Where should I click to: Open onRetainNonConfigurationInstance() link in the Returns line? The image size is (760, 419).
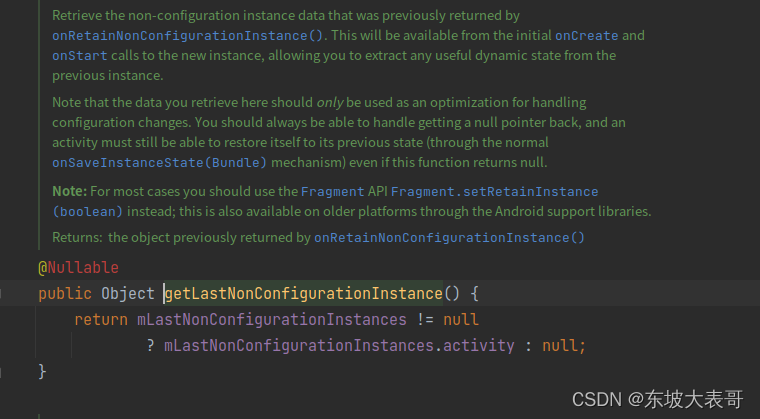(x=449, y=238)
